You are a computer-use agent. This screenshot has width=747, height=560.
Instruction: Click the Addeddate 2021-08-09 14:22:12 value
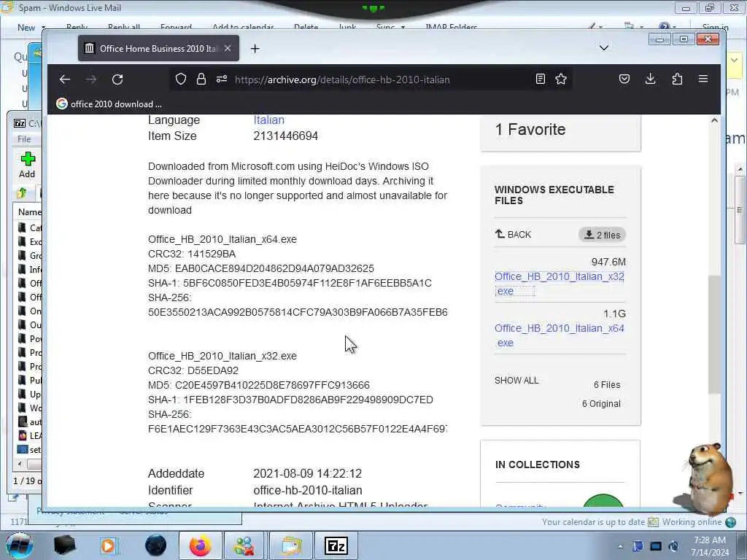[307, 473]
